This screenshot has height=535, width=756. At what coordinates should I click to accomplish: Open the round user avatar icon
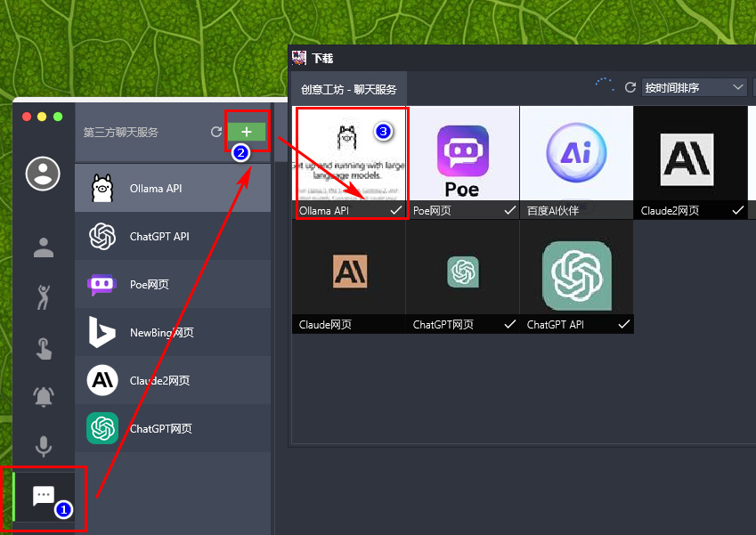43,174
